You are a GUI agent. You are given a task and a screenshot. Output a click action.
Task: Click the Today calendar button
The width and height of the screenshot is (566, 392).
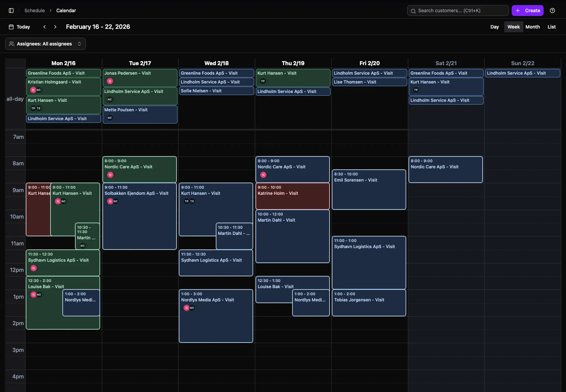(x=19, y=27)
